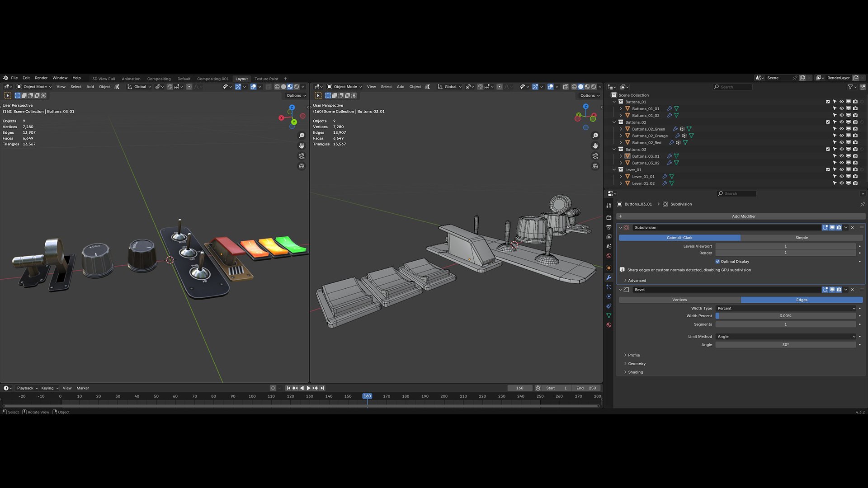The height and width of the screenshot is (488, 868).
Task: Click the zoom magnifier in left viewport
Action: (x=302, y=136)
